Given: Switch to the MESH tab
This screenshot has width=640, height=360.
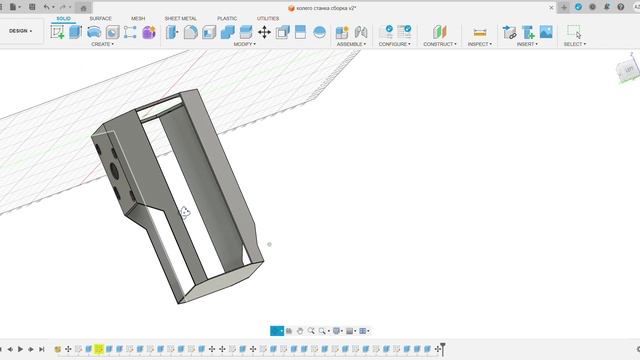Looking at the screenshot, I should coord(138,18).
